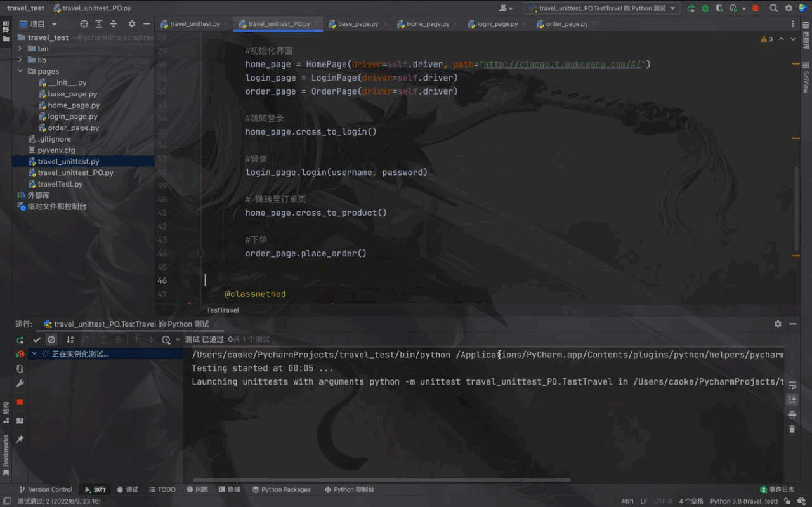Open the editor tabs overflow menu
Viewport: 812px width, 507px height.
coord(794,24)
